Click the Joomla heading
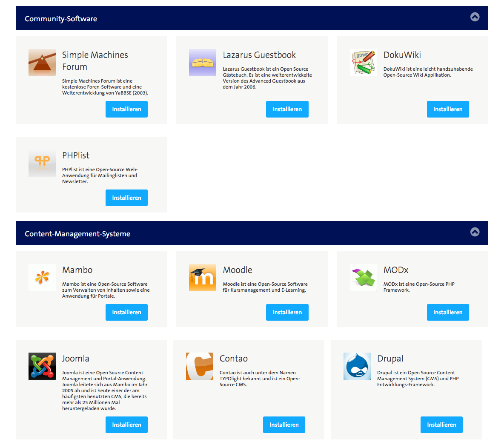Screen dimensions: 504x445 76,359
